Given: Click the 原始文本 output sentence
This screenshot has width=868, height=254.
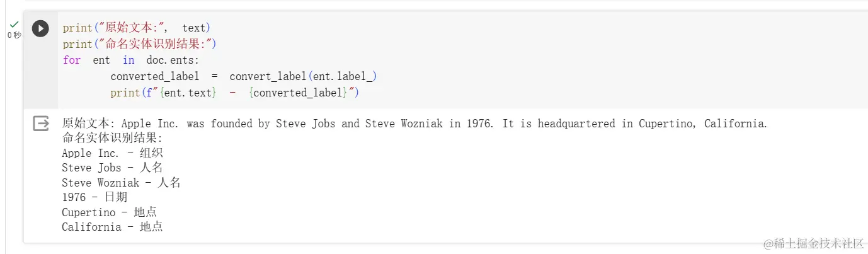Looking at the screenshot, I should point(414,124).
